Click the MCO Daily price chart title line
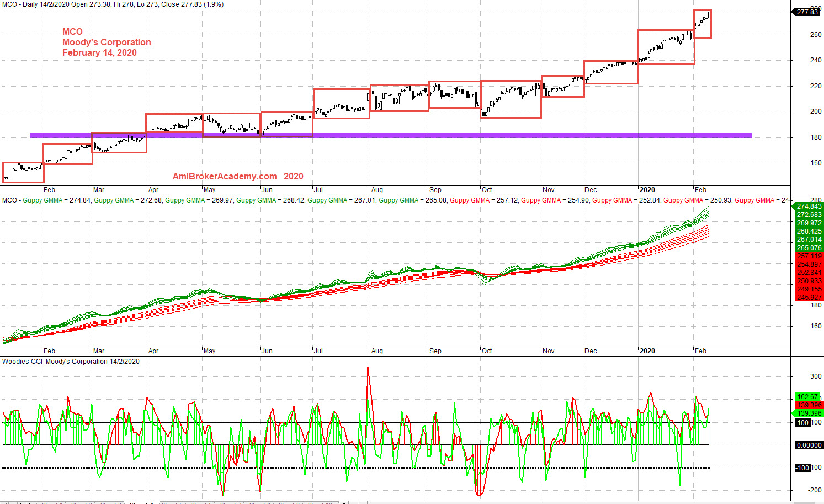824x504 pixels. pos(113,4)
